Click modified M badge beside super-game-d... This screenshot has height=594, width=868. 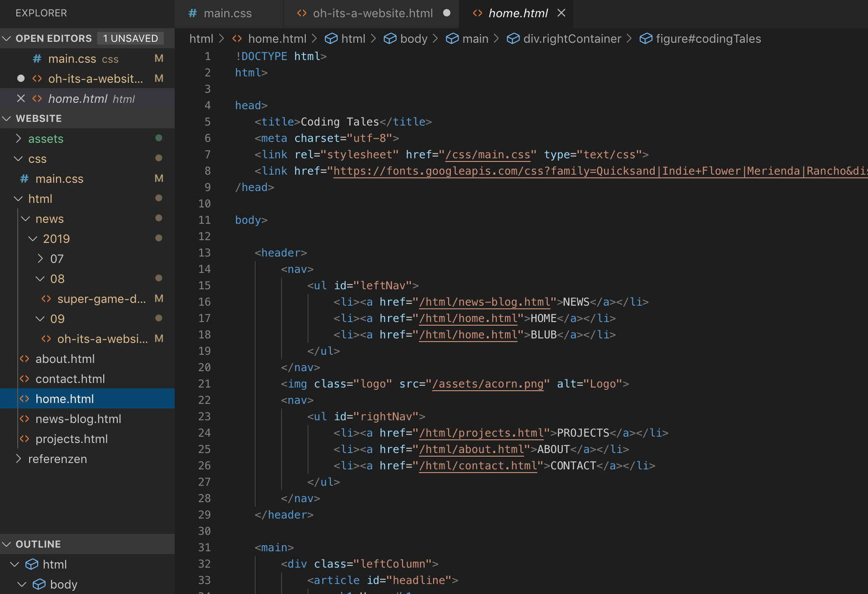coord(159,298)
